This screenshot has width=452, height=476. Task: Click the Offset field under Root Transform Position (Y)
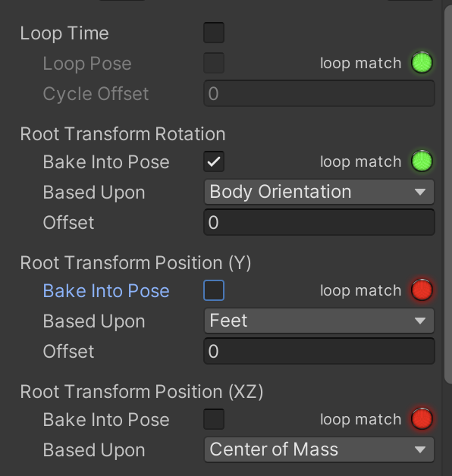pos(319,351)
